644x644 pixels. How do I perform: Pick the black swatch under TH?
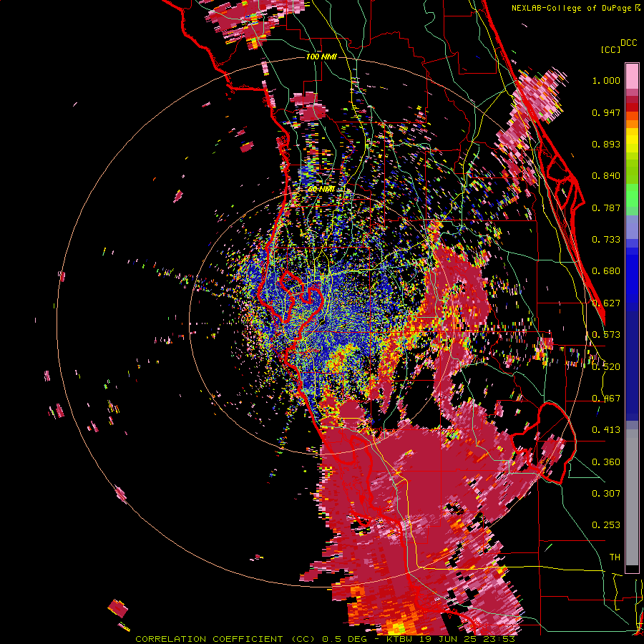tap(632, 570)
